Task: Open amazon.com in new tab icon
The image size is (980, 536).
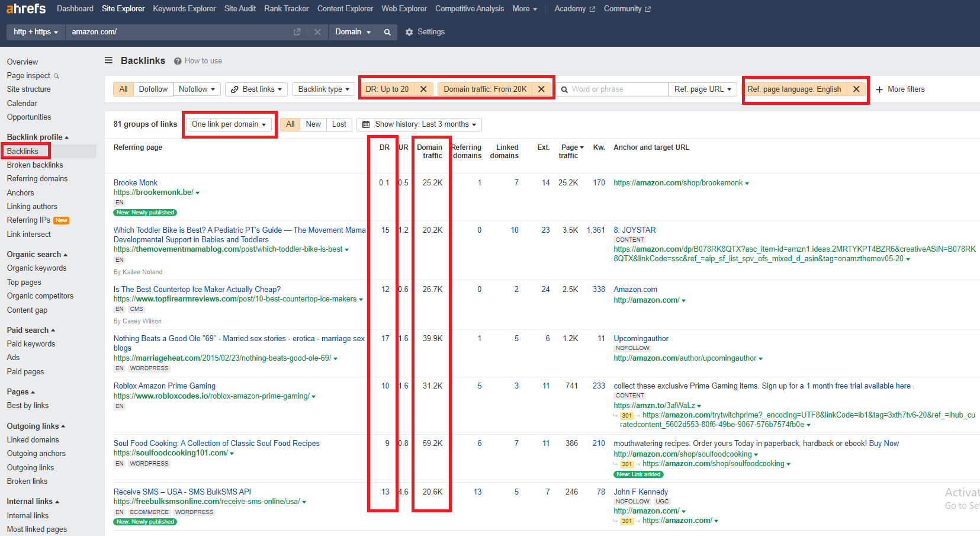Action: 297,32
